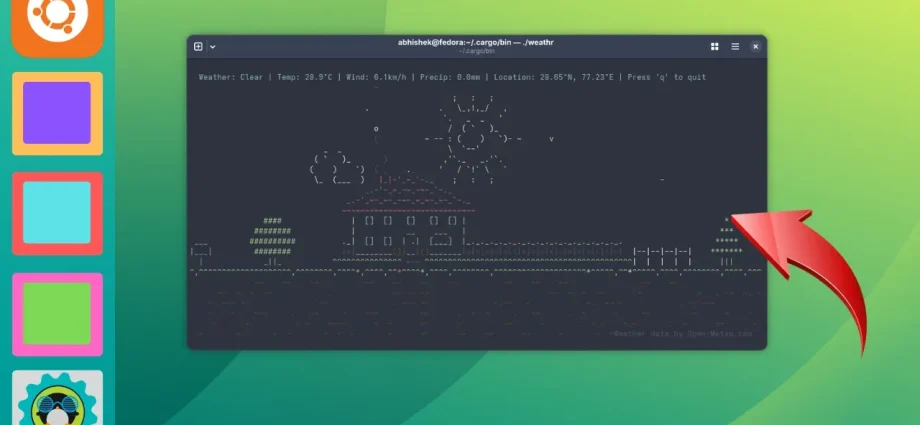Click the terminal title abhishek@fedora

(476, 42)
